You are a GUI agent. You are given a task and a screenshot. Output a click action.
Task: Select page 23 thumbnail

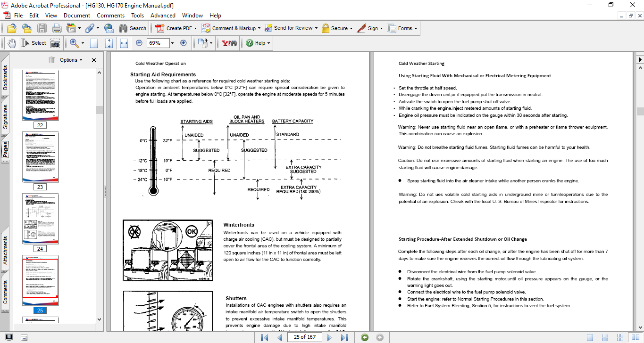coord(40,157)
